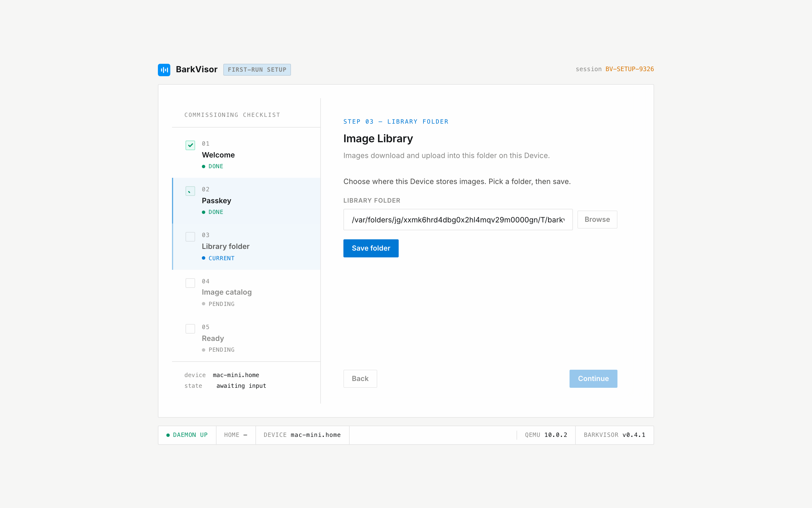
Task: Click the COMMISSIONING CHECKLIST heading
Action: 232,115
